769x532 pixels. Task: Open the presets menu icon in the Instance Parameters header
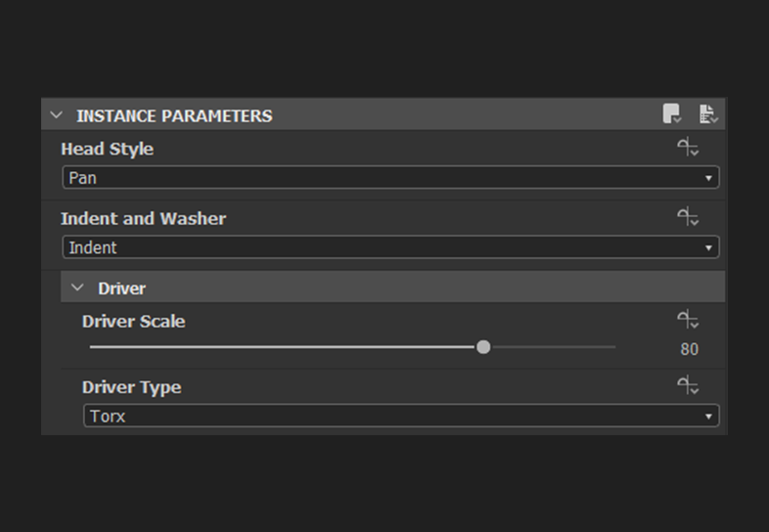coord(672,114)
